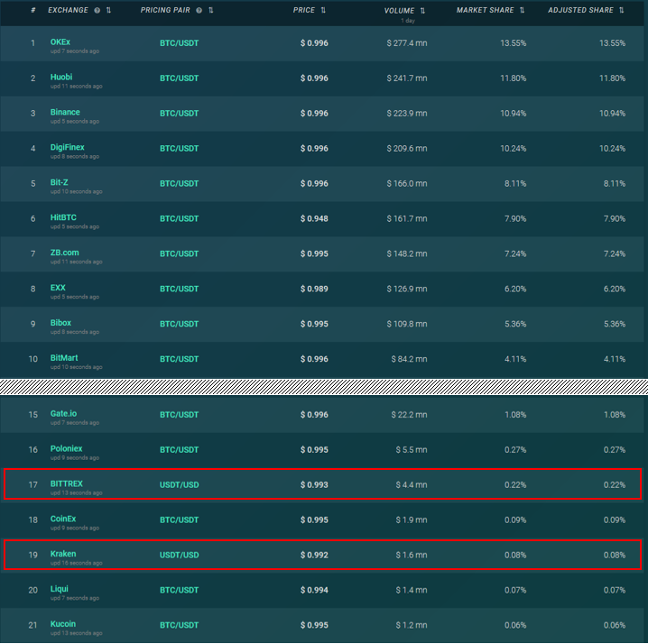Viewport: 648px width, 644px height.
Task: Select HitBTC's BTC/USDT pricing pair
Action: pyautogui.click(x=180, y=219)
